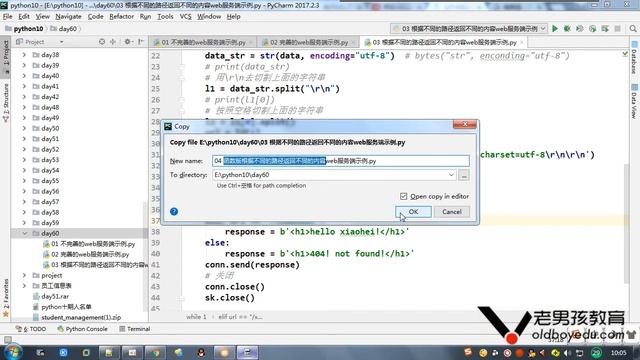Click the New name text field
Viewport: 640px width, 360px height.
click(340, 161)
